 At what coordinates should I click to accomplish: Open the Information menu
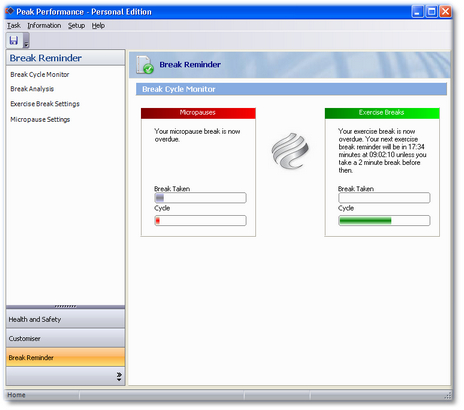pos(44,26)
